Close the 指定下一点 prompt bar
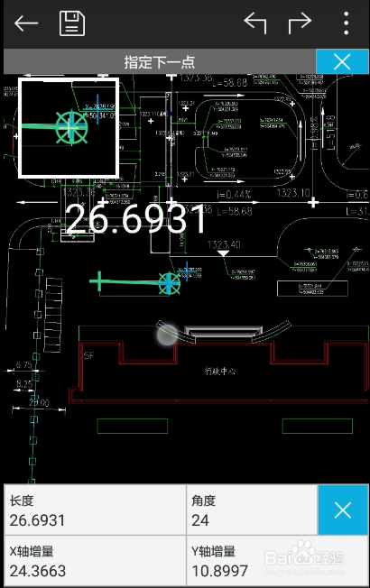This screenshot has width=370, height=588. click(x=342, y=62)
